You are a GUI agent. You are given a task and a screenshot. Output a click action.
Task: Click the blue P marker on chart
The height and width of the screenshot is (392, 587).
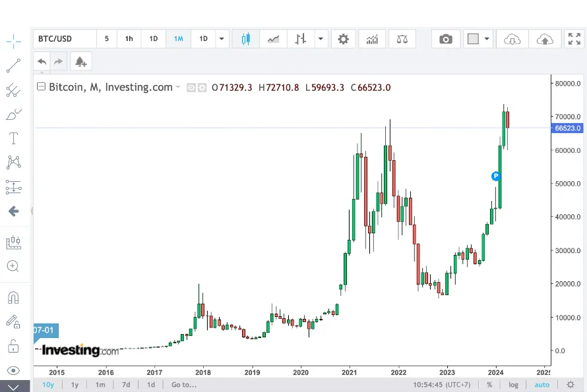(496, 176)
